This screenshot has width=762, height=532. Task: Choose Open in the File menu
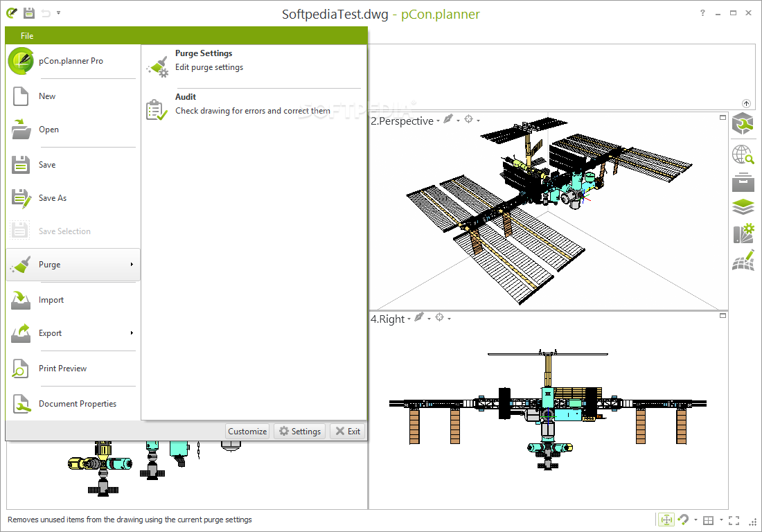point(73,130)
